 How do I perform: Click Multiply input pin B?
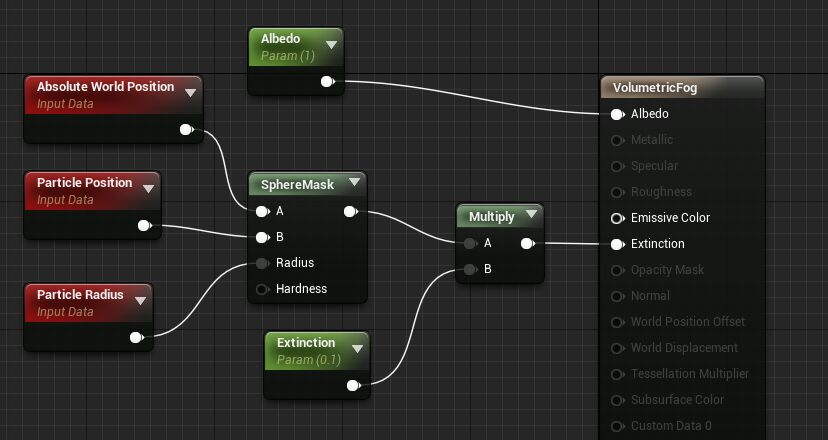coord(470,269)
